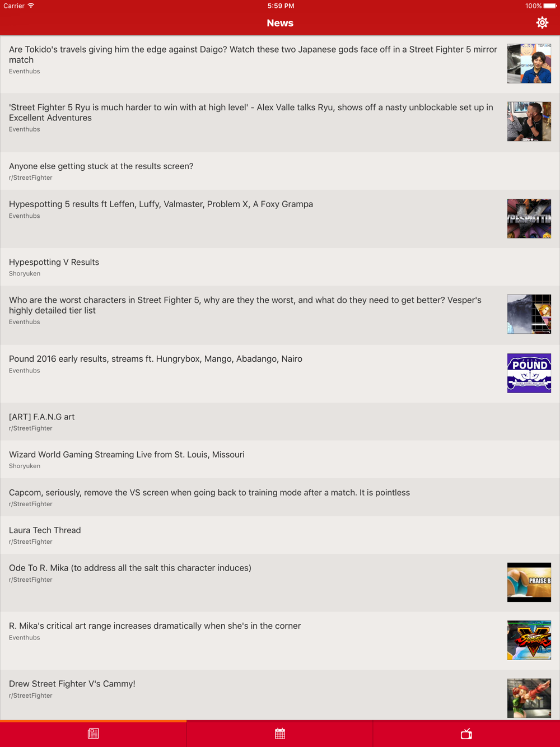Image resolution: width=560 pixels, height=747 pixels.
Task: Open the Hypespotting 5 results thumbnail
Action: [x=529, y=218]
